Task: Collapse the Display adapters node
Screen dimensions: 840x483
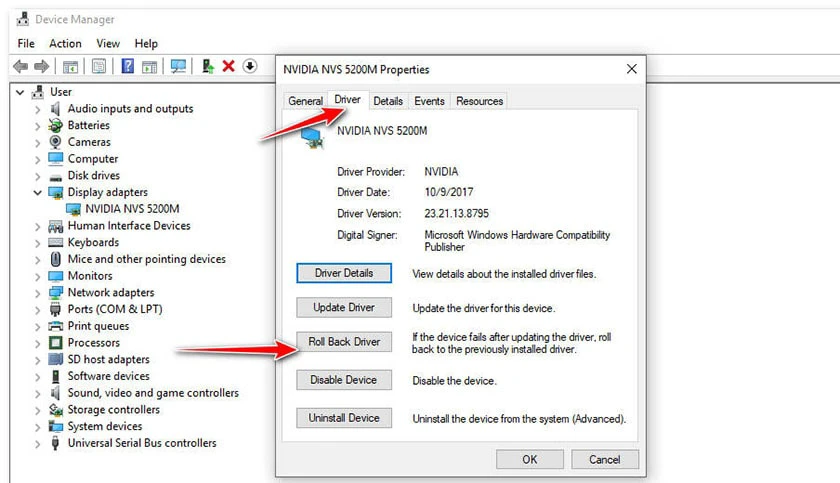Action: (x=37, y=193)
